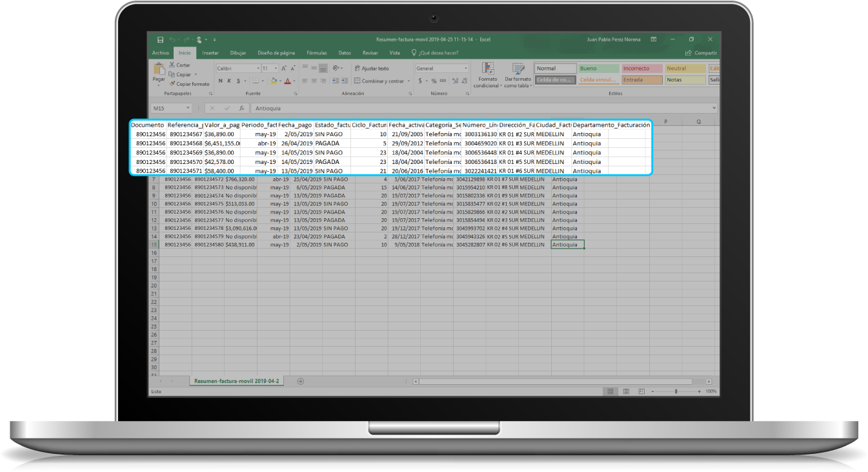Screen dimensions: 868x472
Task: Switch to Page Layout view icon
Action: [625, 391]
